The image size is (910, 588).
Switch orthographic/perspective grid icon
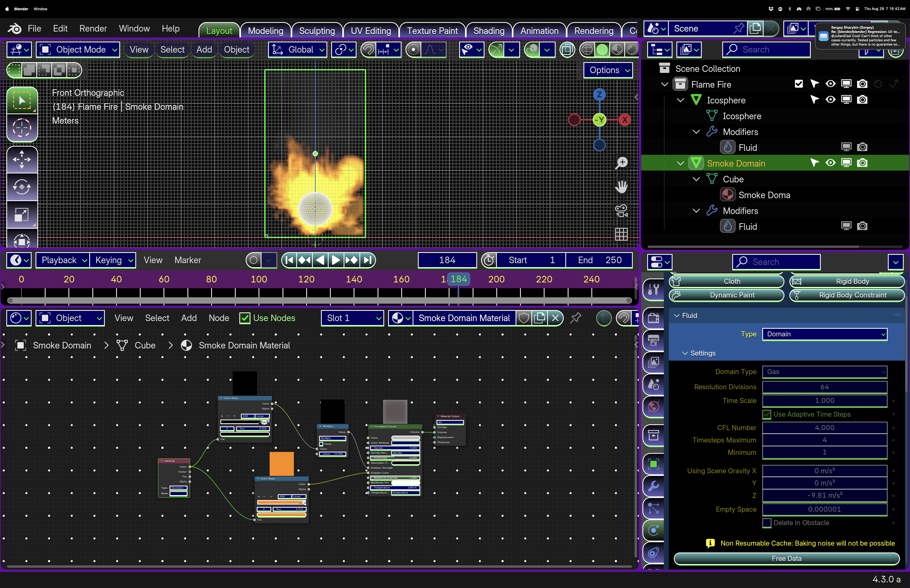click(621, 234)
